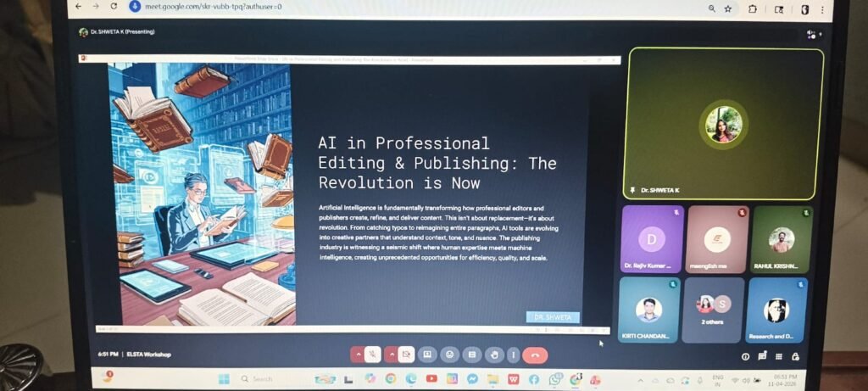Viewport: 868px width, 391px height.
Task: Click the red leave call button
Action: pyautogui.click(x=536, y=355)
